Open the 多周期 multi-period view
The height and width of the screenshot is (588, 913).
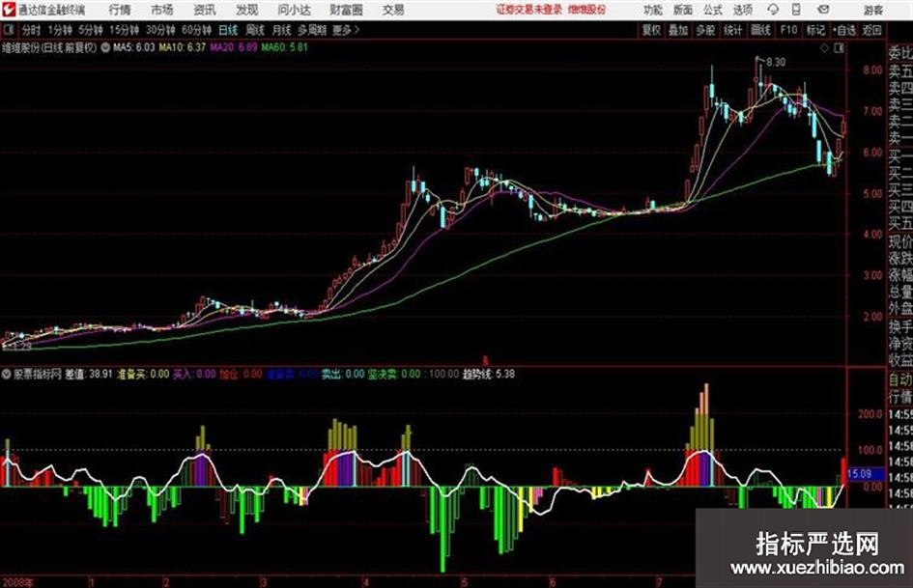point(312,30)
